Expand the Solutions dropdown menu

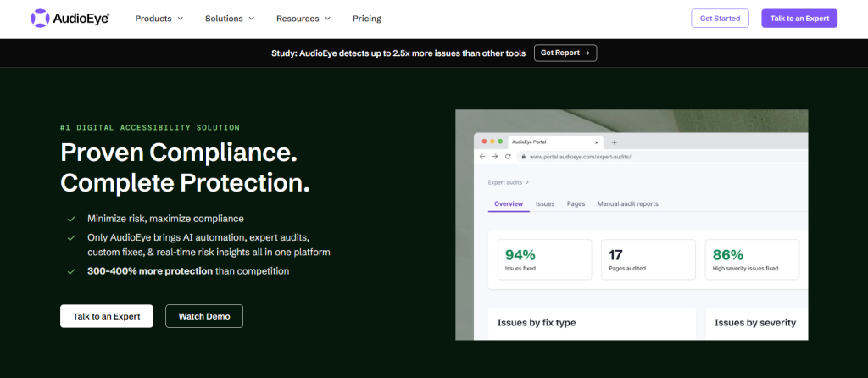[230, 19]
